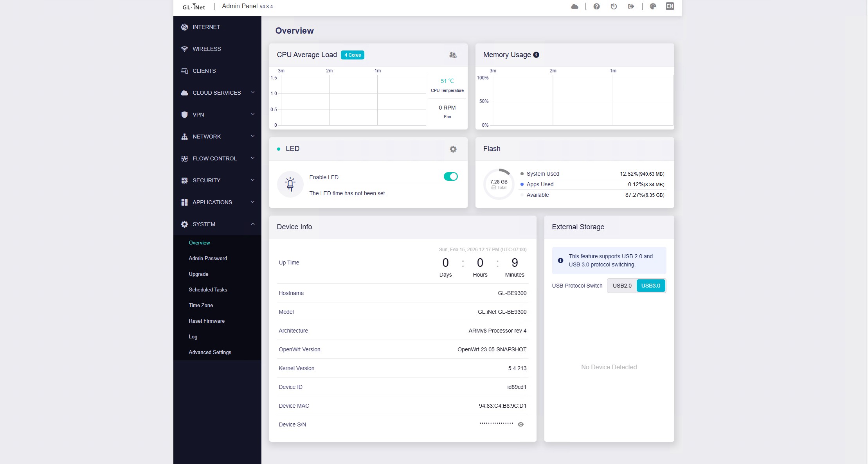This screenshot has width=868, height=464.
Task: Switch USB protocol to USB2.0
Action: [x=622, y=286]
